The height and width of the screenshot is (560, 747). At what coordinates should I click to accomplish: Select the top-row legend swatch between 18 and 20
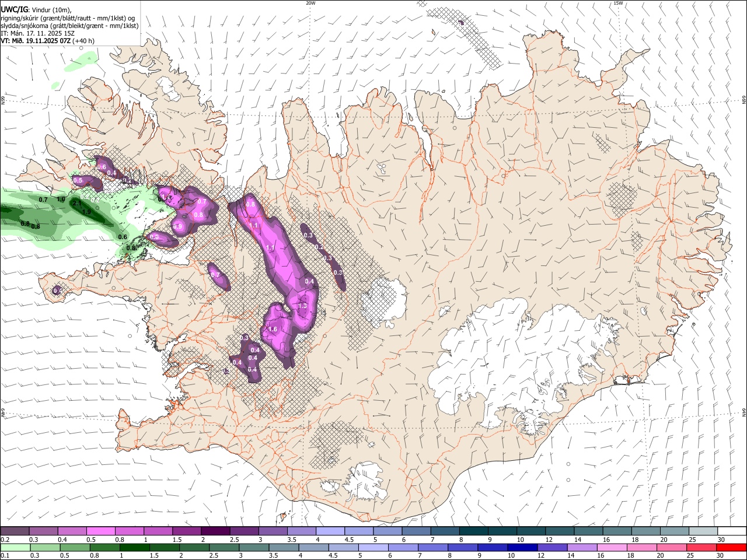point(646,531)
